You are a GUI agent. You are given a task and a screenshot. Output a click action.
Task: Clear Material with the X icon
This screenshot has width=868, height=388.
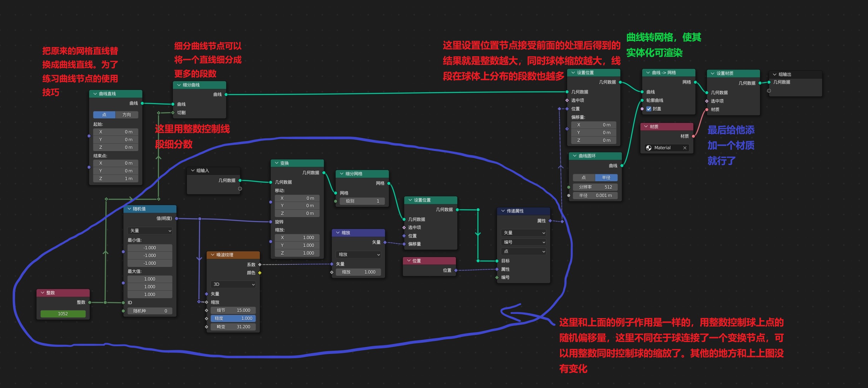point(685,148)
